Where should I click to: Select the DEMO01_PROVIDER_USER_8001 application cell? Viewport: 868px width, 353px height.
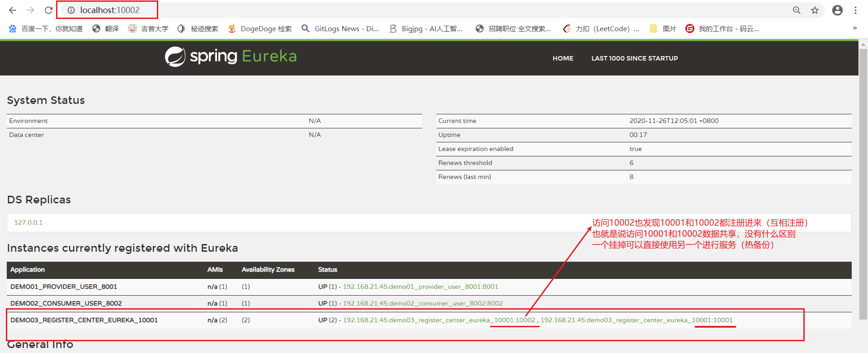(x=64, y=287)
